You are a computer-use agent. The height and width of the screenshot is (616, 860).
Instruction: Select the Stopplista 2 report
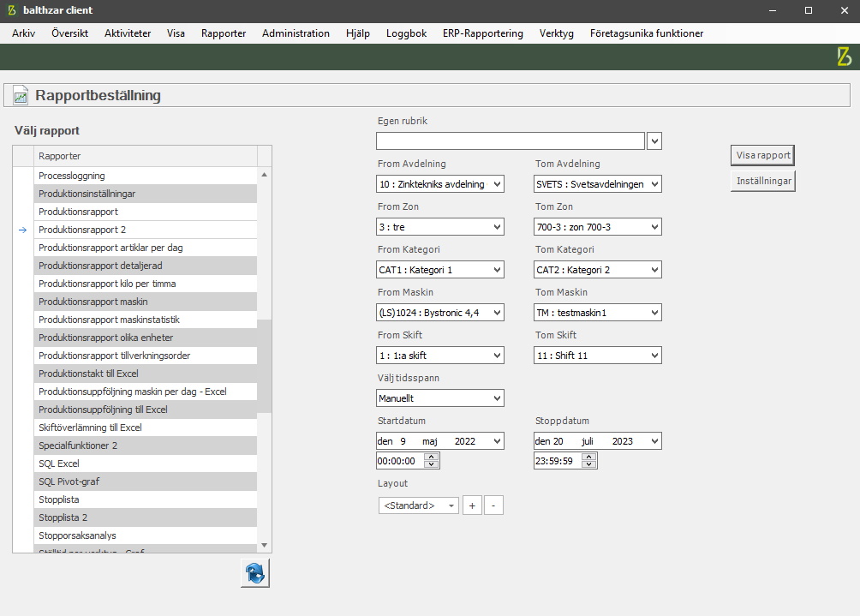(x=146, y=517)
